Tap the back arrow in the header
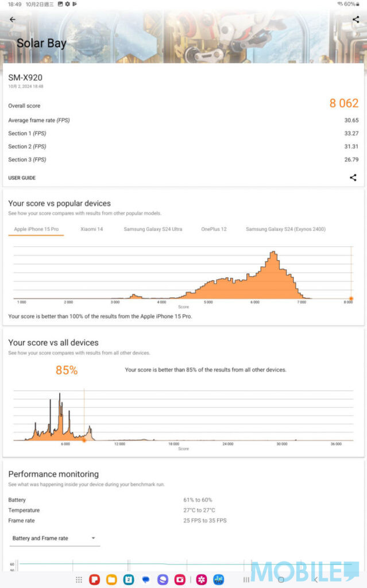This screenshot has height=588, width=367. tap(13, 19)
